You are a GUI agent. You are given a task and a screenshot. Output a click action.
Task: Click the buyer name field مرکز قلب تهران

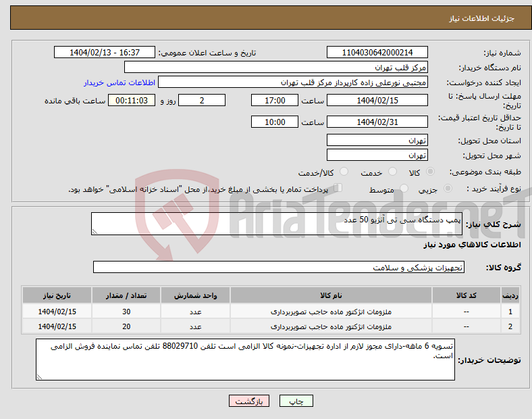(276, 67)
